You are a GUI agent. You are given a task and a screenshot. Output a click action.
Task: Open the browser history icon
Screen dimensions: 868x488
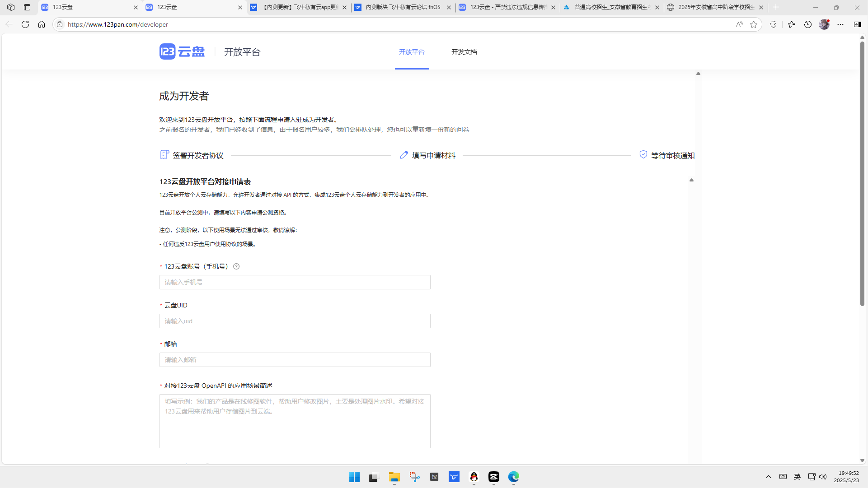(808, 24)
